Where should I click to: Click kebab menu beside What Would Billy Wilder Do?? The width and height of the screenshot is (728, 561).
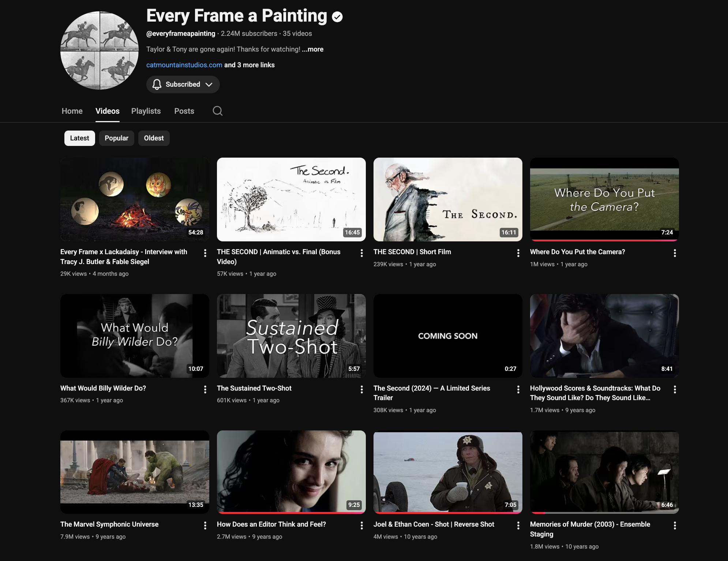[205, 389]
